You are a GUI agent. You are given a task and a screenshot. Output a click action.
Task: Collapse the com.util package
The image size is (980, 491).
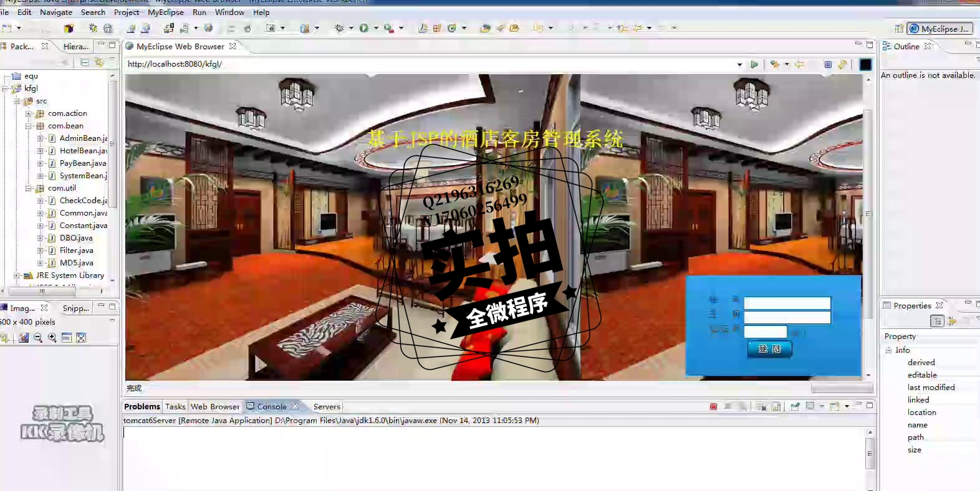28,188
